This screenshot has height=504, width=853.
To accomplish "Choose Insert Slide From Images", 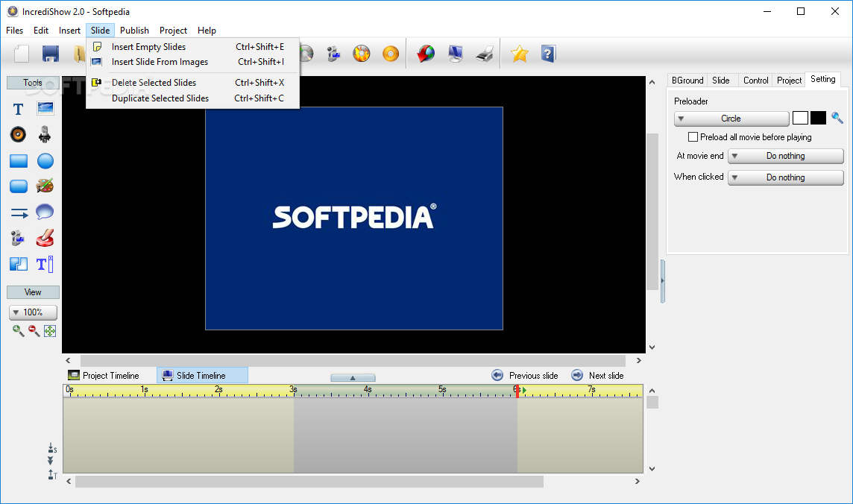I will [x=192, y=62].
